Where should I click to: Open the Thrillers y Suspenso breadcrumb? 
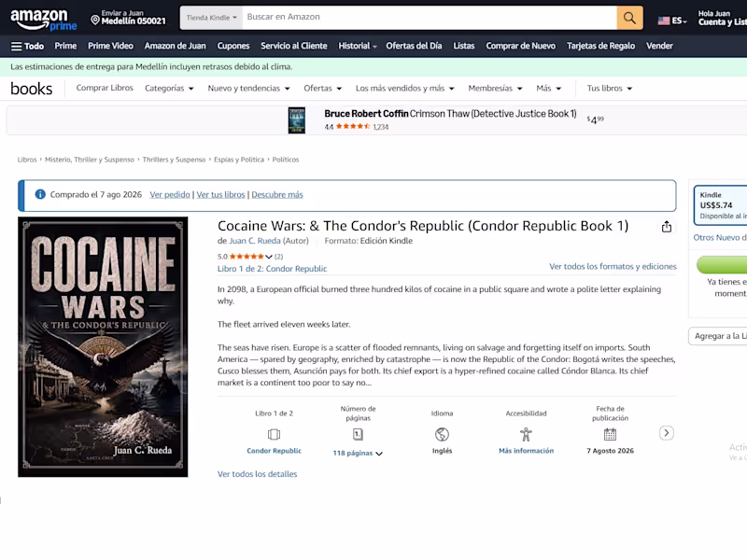click(174, 160)
